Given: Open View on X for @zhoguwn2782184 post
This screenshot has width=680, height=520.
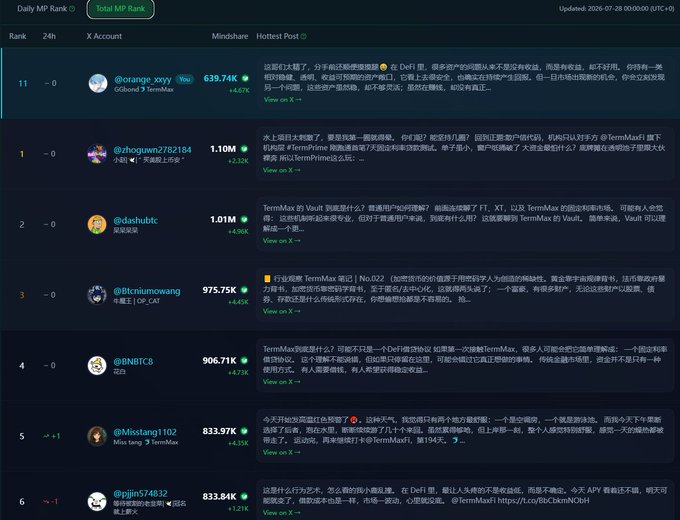Looking at the screenshot, I should [x=282, y=170].
